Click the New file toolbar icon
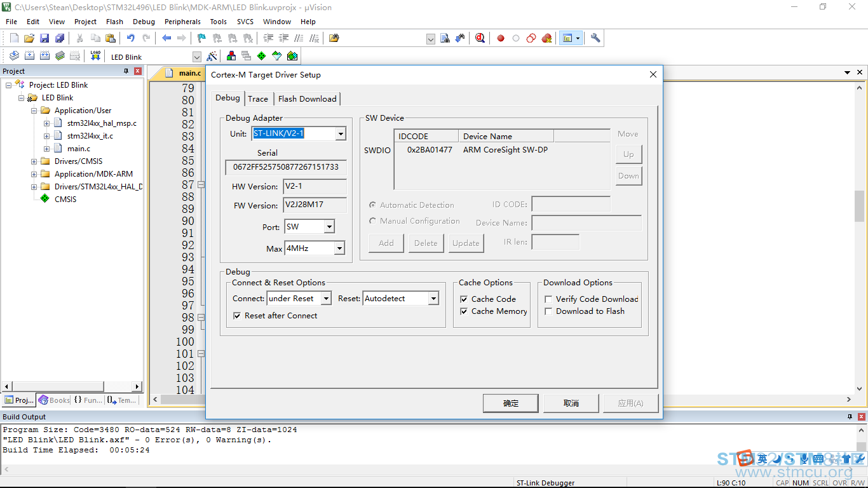868x488 pixels. pyautogui.click(x=14, y=38)
